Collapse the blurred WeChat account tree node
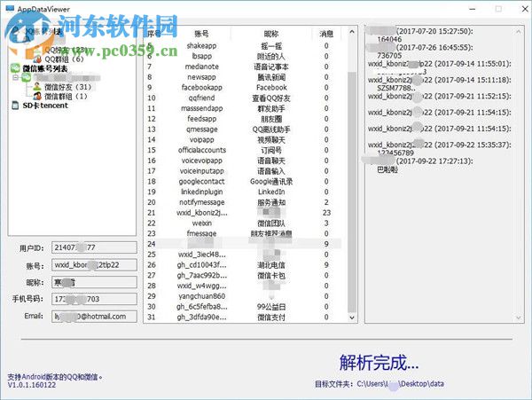This screenshot has width=532, height=400. 16,78
